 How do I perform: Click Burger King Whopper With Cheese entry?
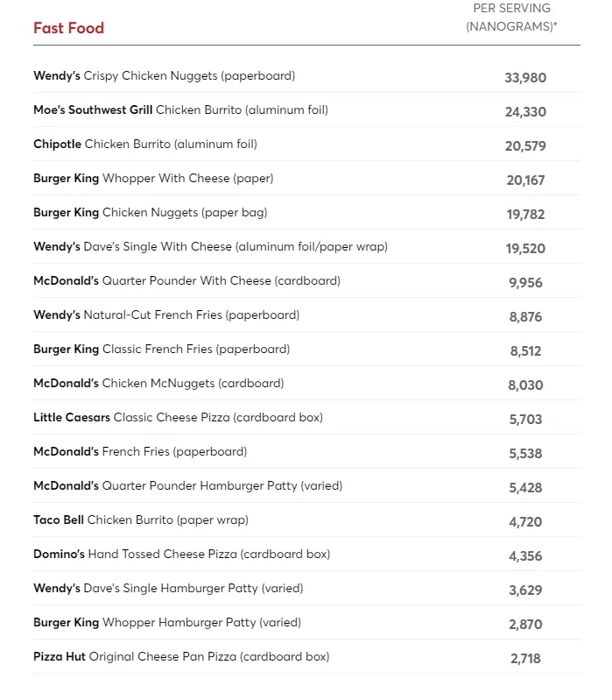pos(153,179)
